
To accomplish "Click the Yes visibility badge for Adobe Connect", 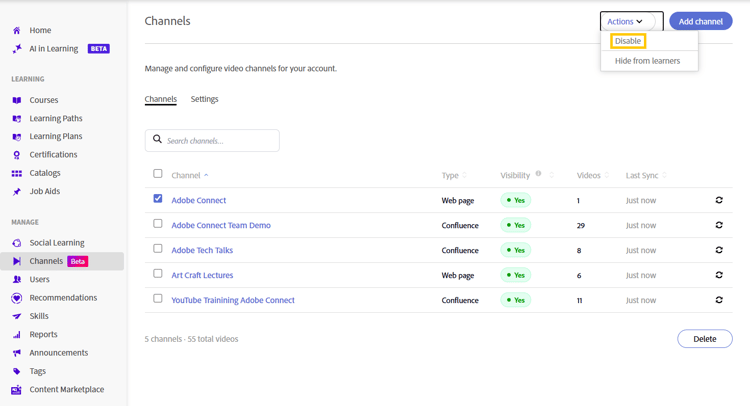I will [516, 200].
